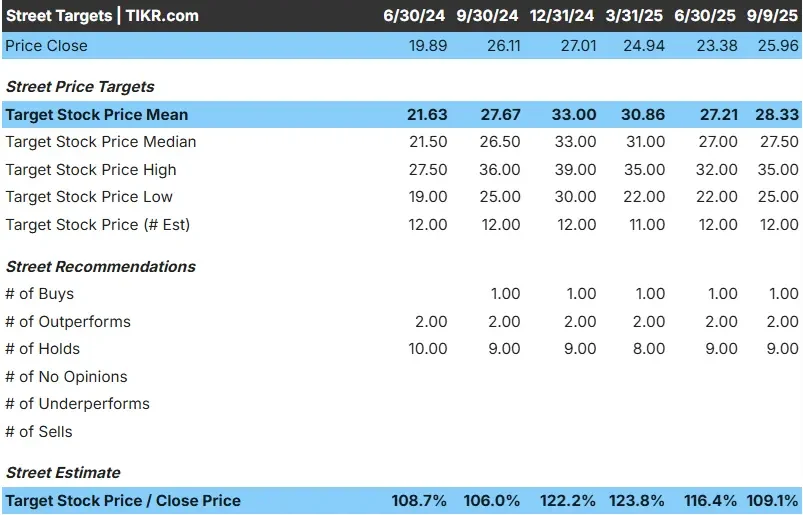Click the Target Stock Price Median label
803x515 pixels.
pyautogui.click(x=101, y=142)
